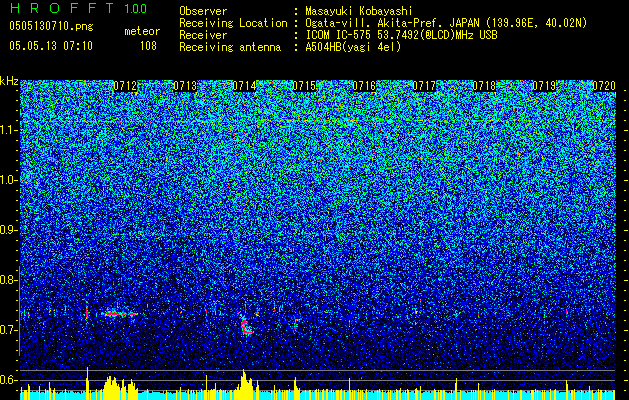Viewport: 629px width, 400px height.
Task: Click the 0717 time marker
Action: [x=424, y=86]
